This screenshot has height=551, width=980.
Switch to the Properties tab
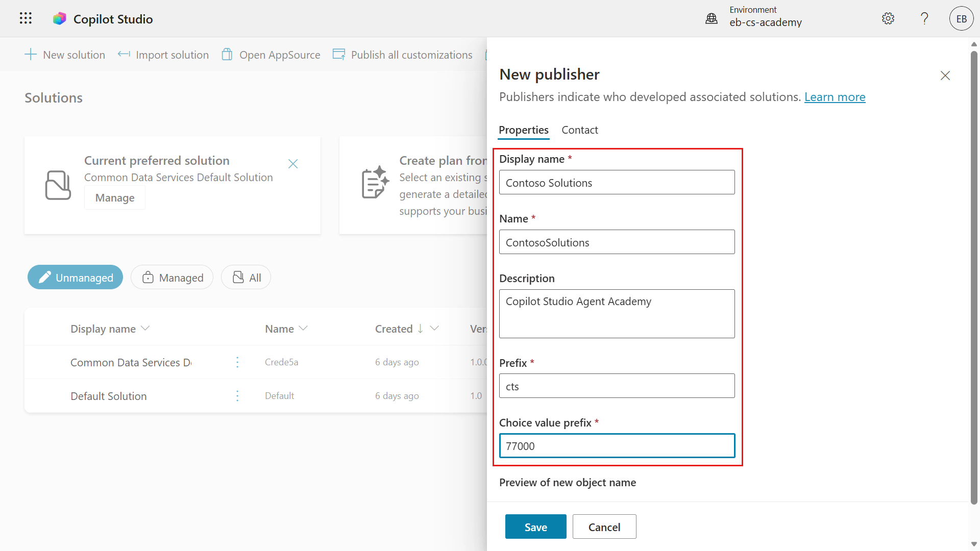coord(524,130)
